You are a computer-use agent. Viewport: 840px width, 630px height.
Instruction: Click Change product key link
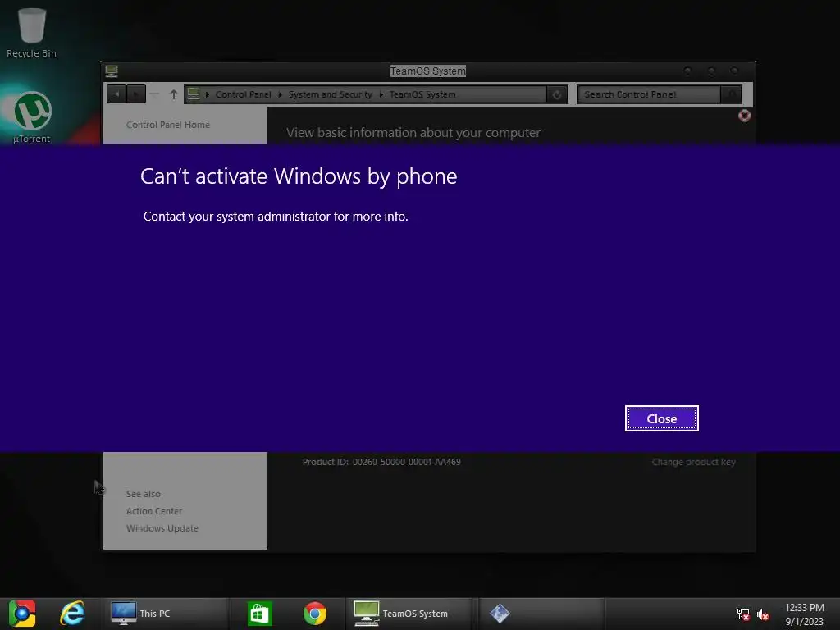click(x=693, y=462)
